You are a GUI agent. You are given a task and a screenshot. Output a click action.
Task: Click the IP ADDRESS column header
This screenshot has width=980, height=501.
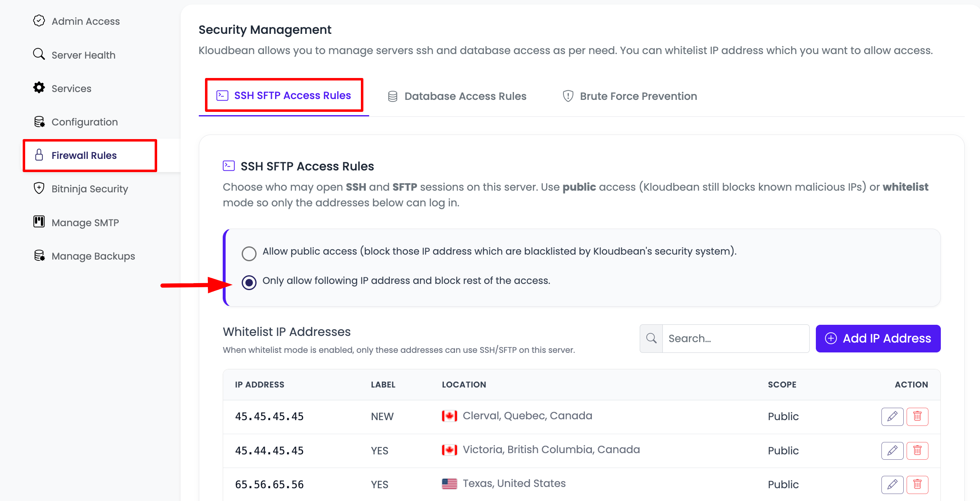[260, 385]
